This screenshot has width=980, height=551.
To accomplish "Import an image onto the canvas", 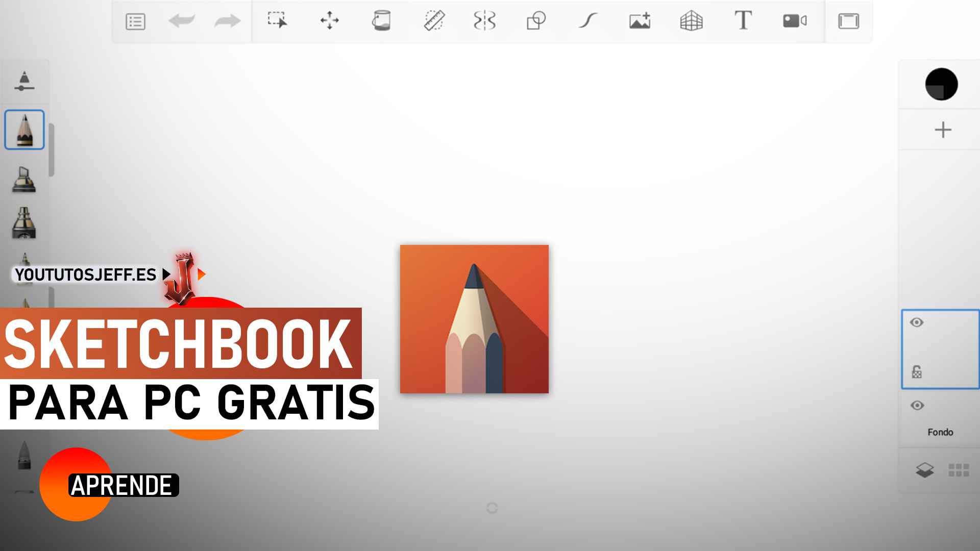I will (639, 21).
